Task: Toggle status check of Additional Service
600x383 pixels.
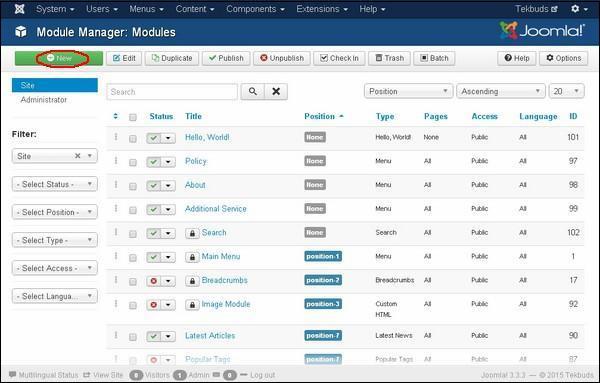Action: tap(154, 209)
